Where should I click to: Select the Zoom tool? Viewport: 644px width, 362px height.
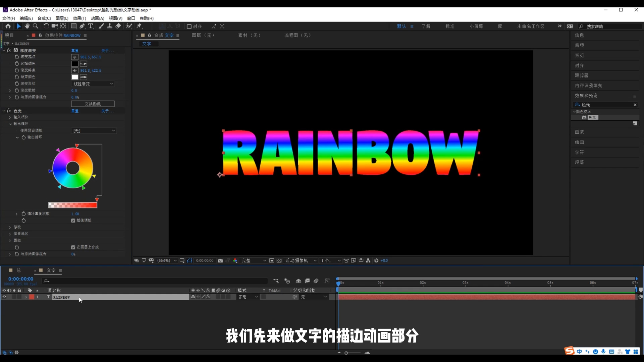pos(35,26)
